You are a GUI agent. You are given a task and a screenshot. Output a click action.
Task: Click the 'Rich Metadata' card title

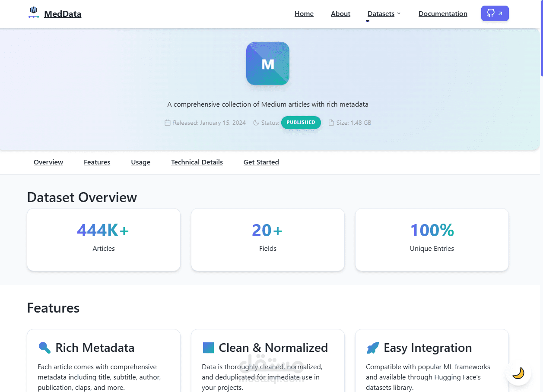[x=95, y=348]
